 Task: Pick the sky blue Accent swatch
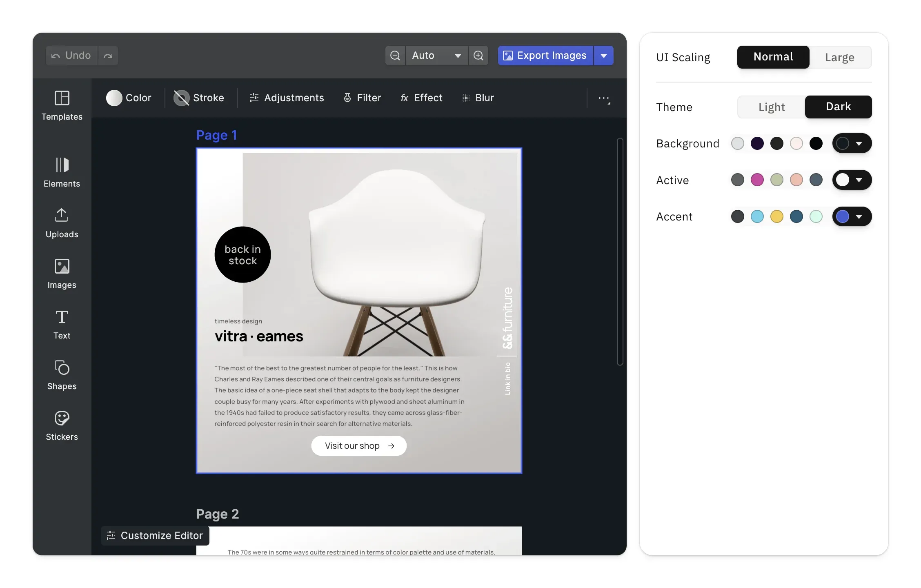click(757, 216)
